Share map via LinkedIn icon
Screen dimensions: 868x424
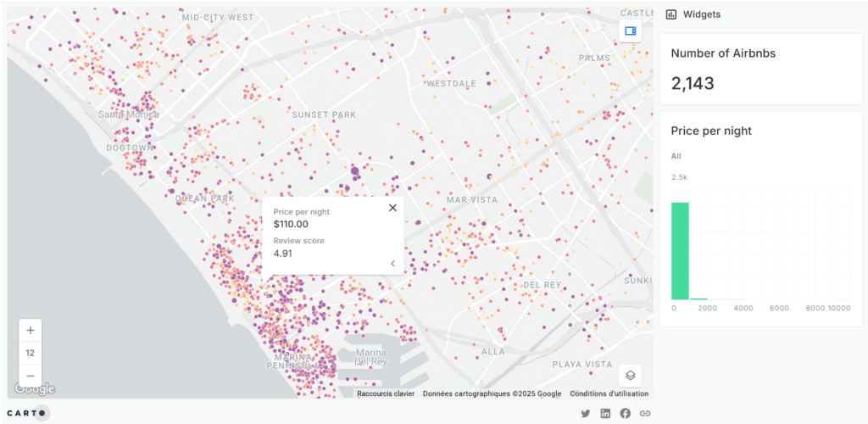(605, 413)
